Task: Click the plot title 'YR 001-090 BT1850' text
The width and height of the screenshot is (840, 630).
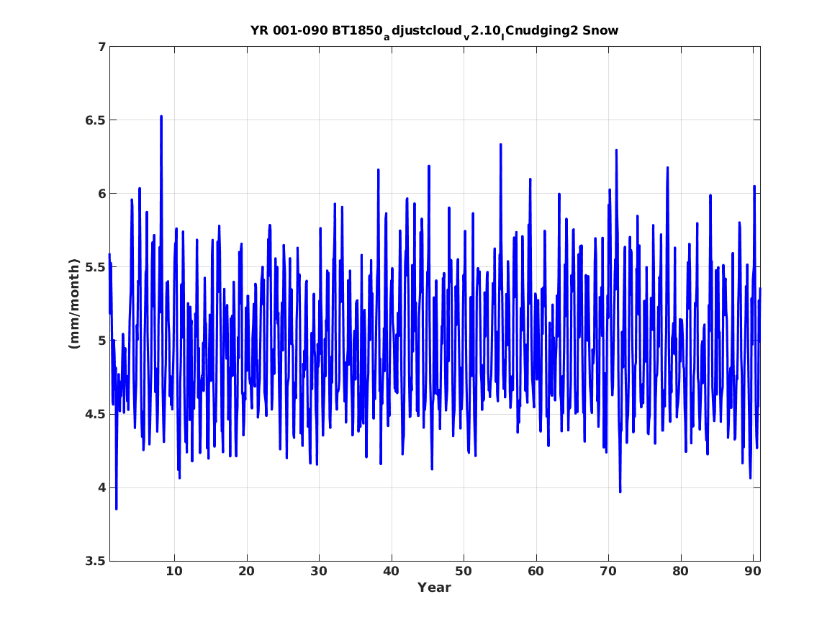Action: (316, 30)
